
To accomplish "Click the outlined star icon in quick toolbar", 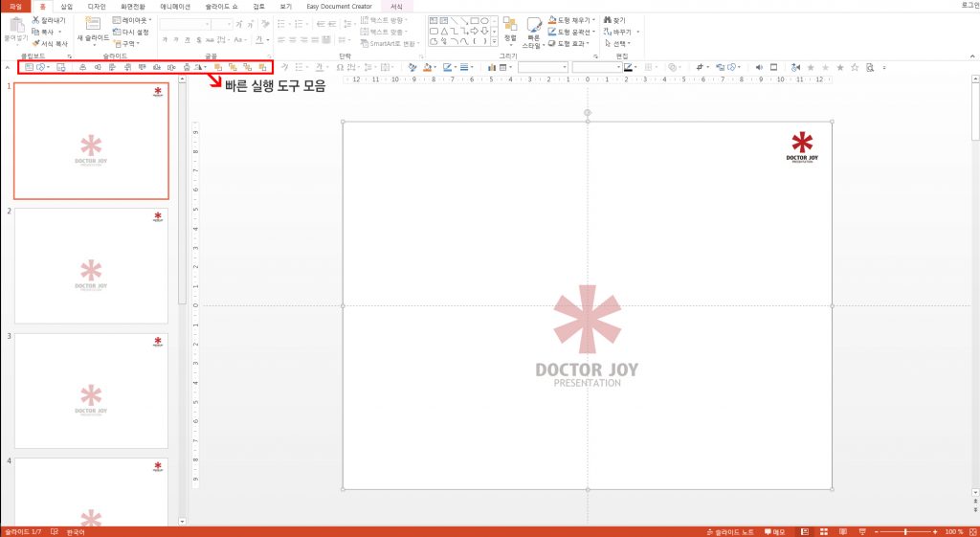I will [x=855, y=67].
